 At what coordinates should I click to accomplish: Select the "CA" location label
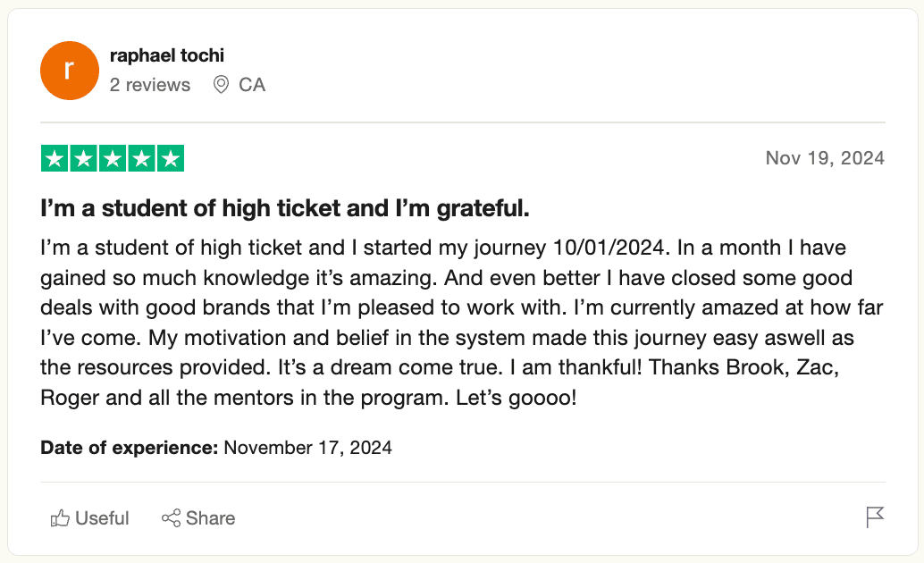(x=252, y=85)
